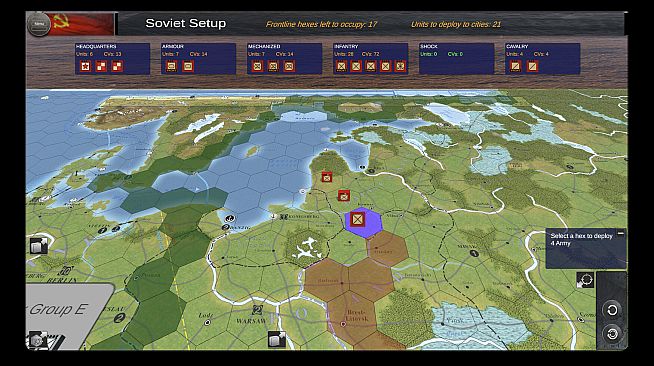Image resolution: width=654 pixels, height=366 pixels.
Task: Select the middle Headquarters unit icon
Action: 101,66
